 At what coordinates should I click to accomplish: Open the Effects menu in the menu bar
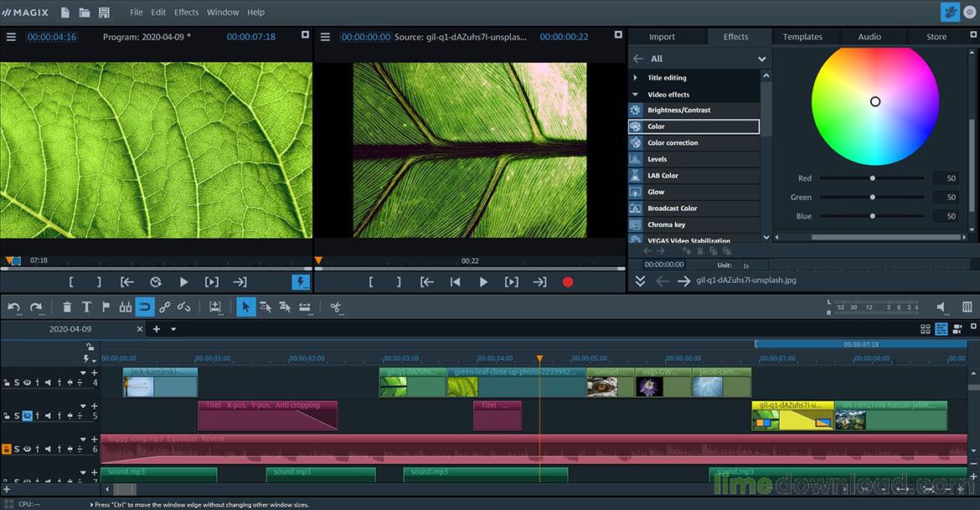click(x=186, y=12)
